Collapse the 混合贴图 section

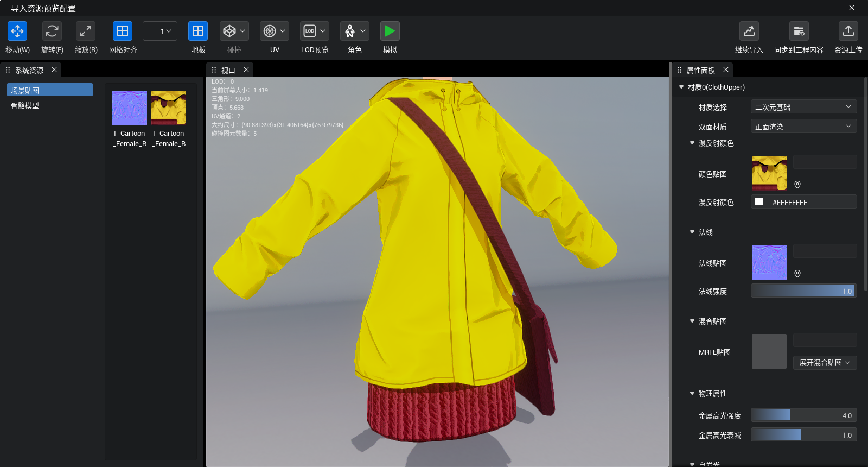tap(692, 321)
